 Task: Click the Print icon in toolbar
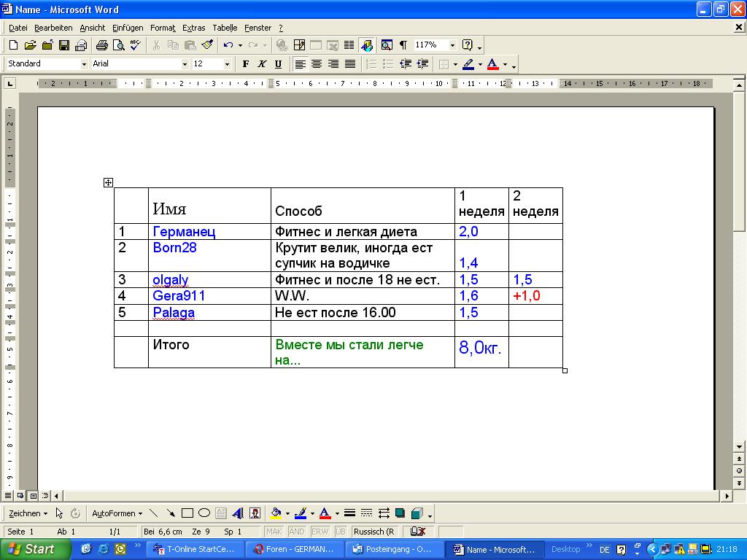coord(102,45)
